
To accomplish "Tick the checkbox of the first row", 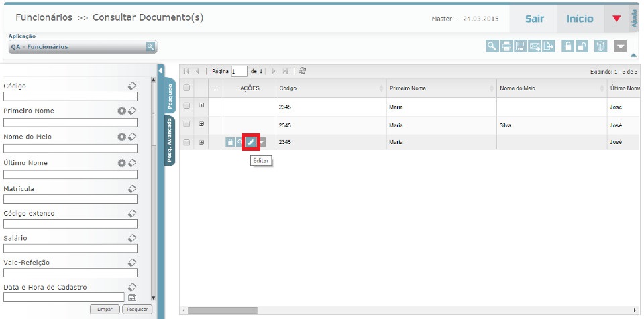I will [187, 106].
